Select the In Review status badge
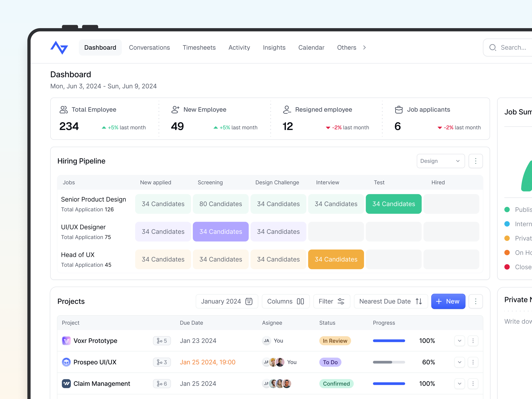This screenshot has height=399, width=532. tap(335, 340)
